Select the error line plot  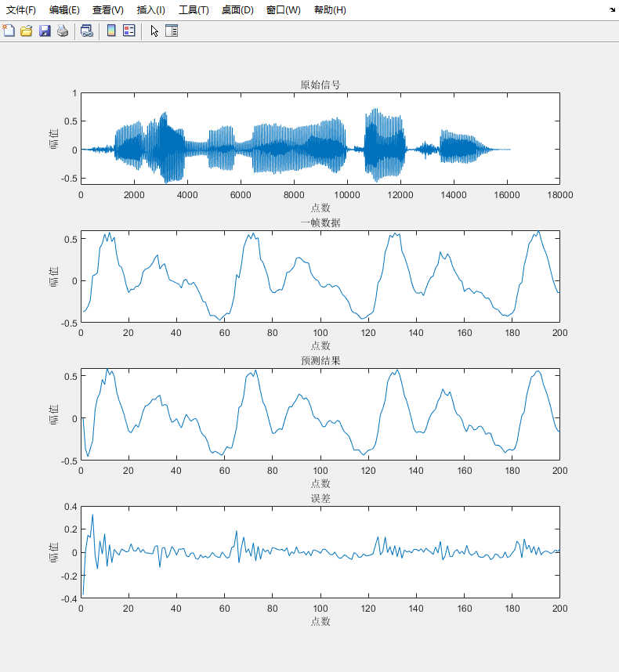tap(320, 552)
